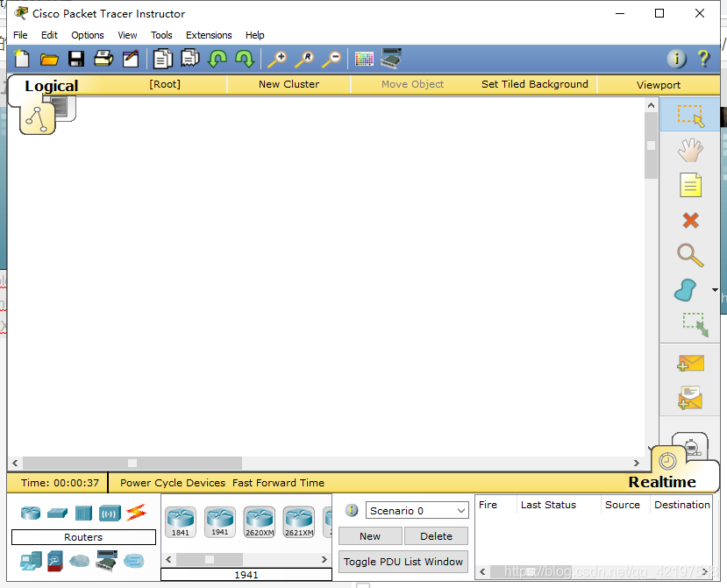Open Custom Devices Dialog icon

[391, 59]
